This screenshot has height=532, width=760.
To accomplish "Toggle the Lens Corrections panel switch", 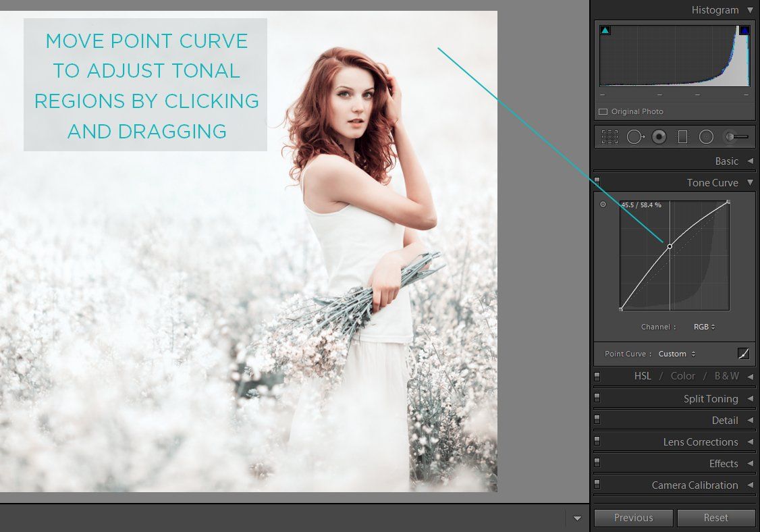I will pos(597,441).
